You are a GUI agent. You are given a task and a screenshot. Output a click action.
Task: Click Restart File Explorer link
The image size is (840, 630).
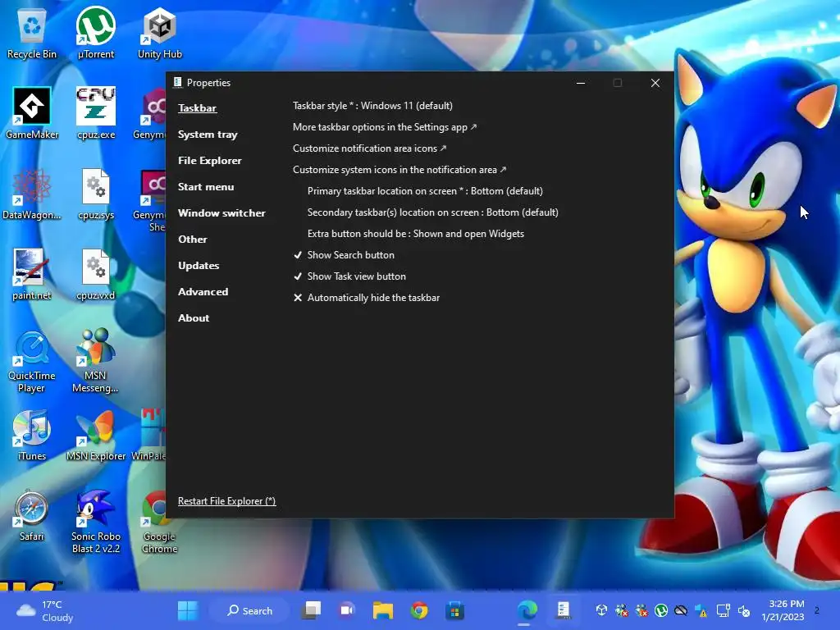pos(226,501)
